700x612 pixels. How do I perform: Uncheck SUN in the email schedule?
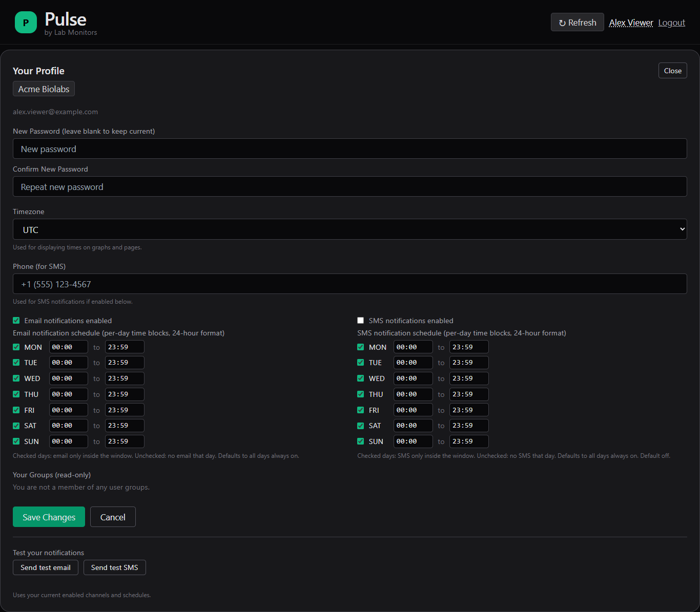tap(16, 441)
